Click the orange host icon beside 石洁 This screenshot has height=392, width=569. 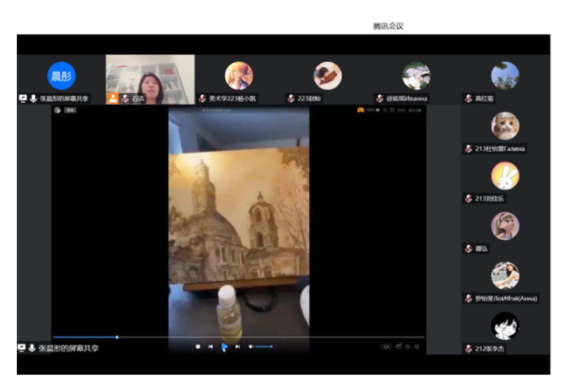113,99
